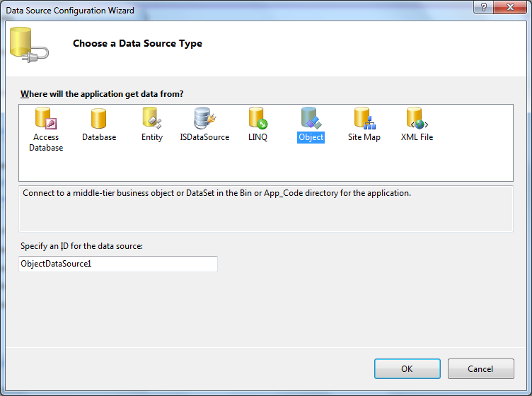Pick the Entity data source icon
Screen dimensions: 532x396
click(151, 119)
